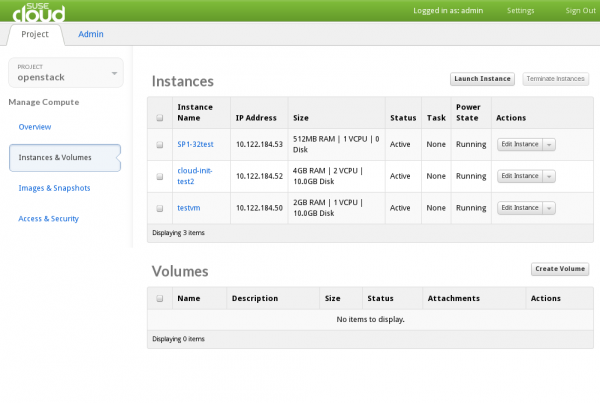600x403 pixels.
Task: Click the 'No items to display.' message
Action: pos(370,319)
